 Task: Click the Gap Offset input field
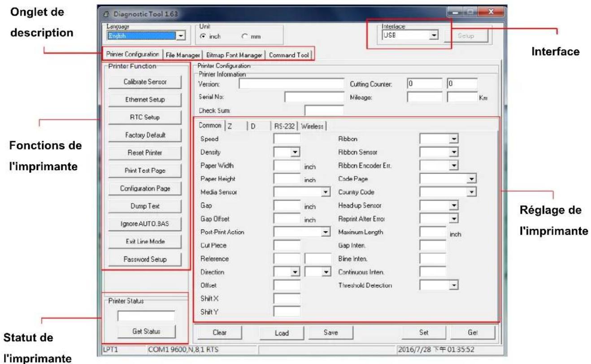click(x=287, y=219)
